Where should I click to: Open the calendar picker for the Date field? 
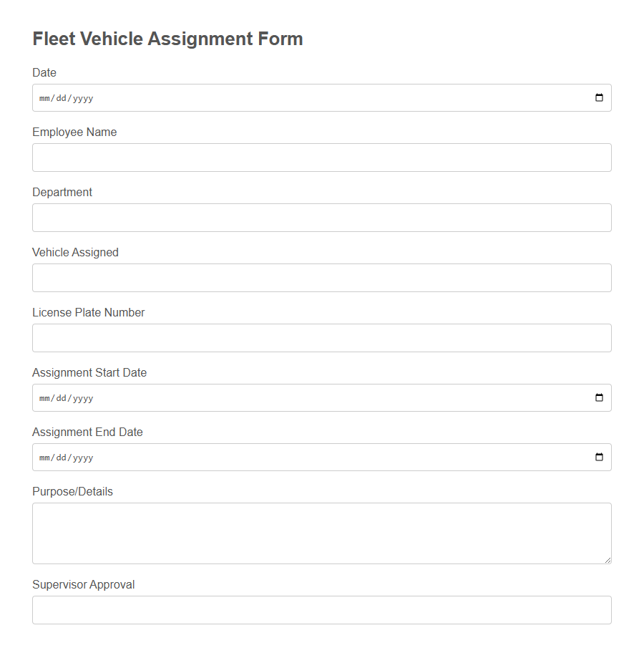point(599,97)
